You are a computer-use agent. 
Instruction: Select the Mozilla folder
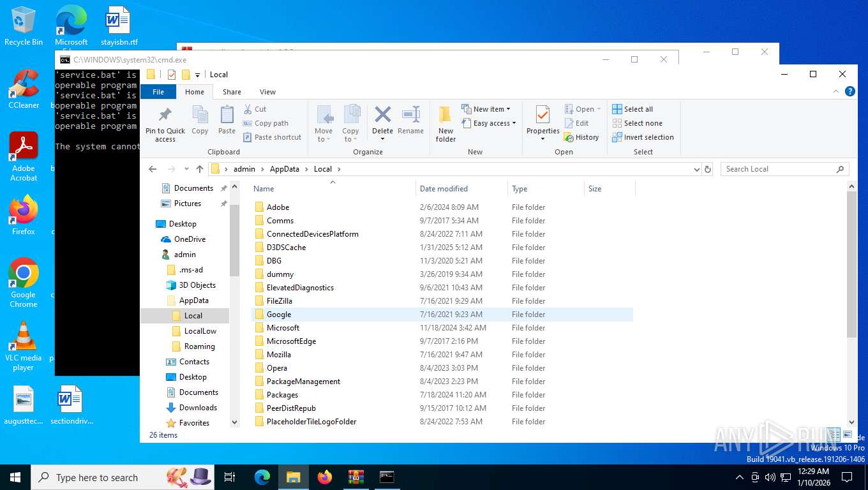[x=442, y=355]
